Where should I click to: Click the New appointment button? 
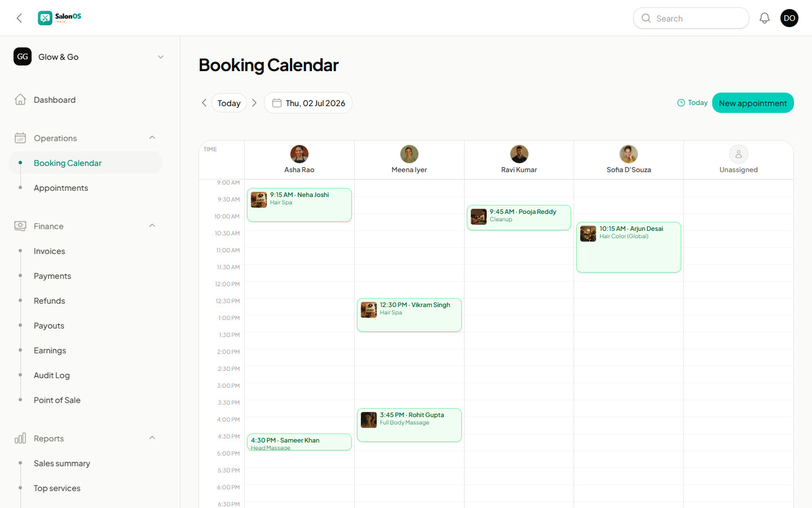pos(753,103)
